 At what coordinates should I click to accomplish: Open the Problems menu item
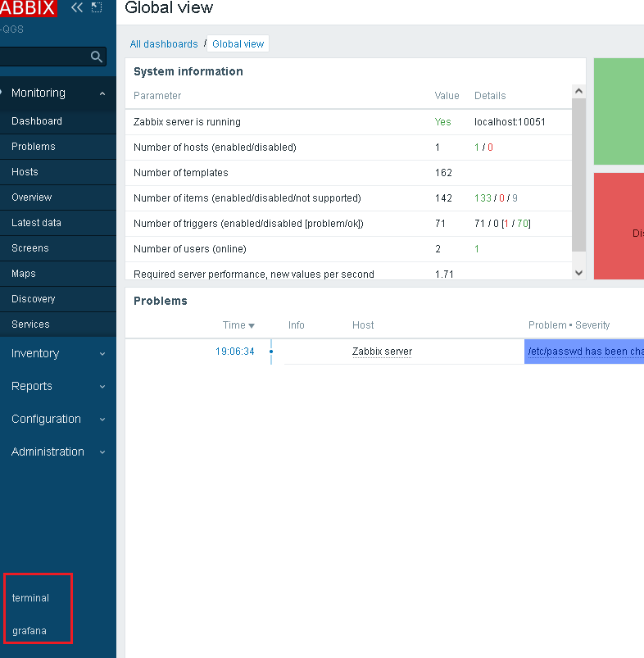tap(58, 147)
